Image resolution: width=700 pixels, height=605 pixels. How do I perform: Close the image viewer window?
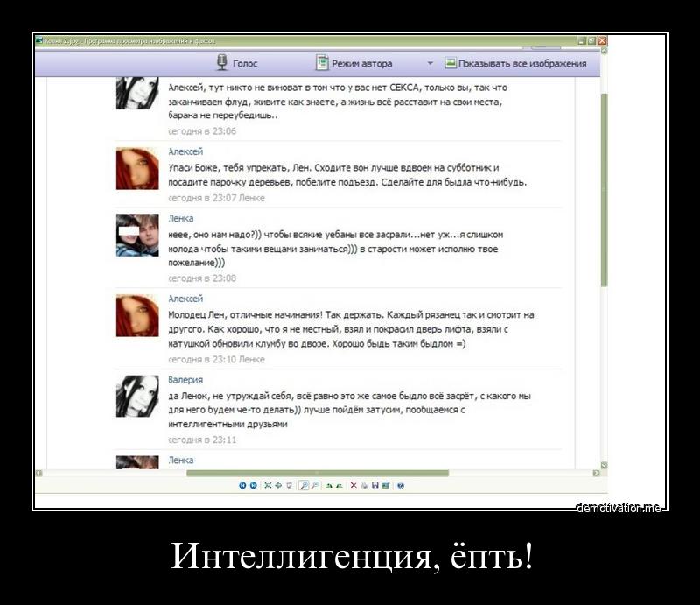point(602,40)
